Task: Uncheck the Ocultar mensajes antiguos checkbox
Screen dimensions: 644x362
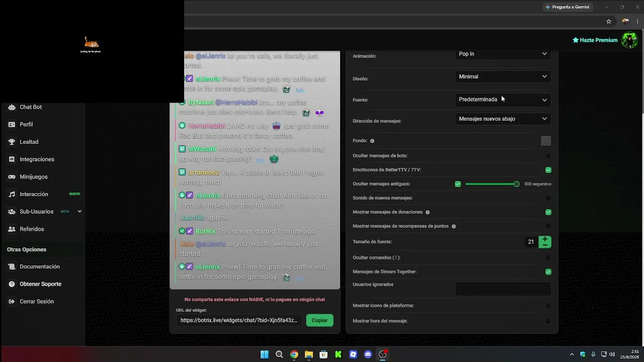Action: pos(458,184)
